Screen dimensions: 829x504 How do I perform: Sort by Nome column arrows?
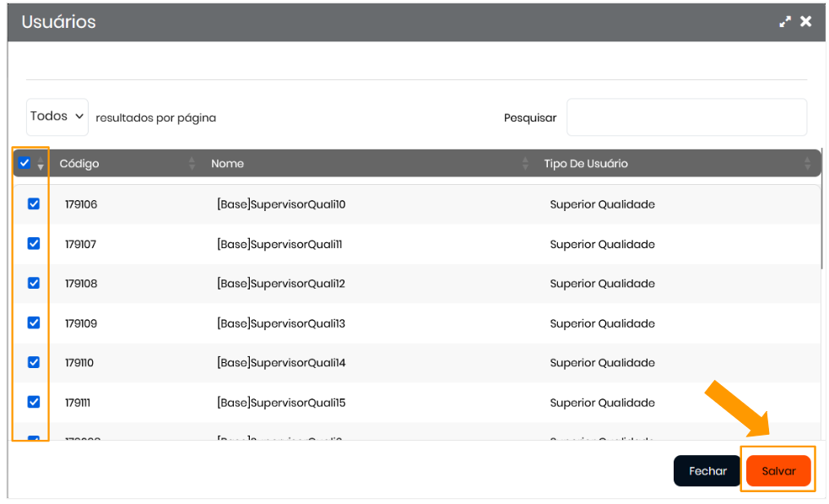525,164
